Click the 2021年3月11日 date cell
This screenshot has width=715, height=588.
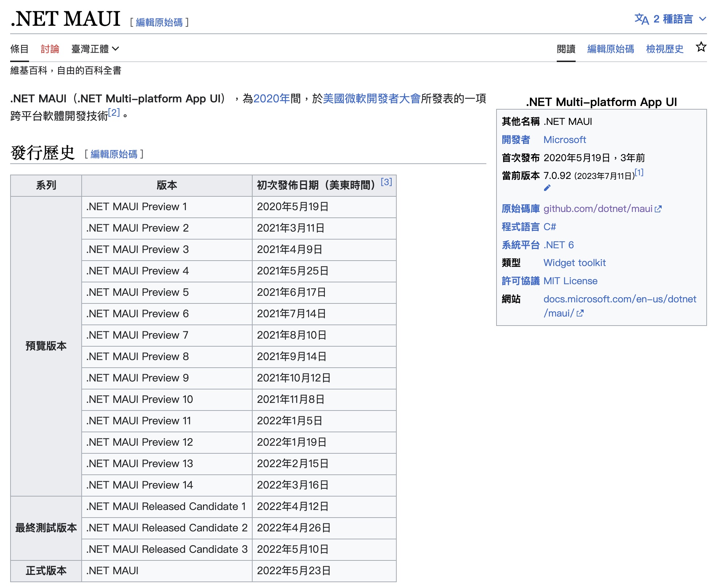pos(324,228)
